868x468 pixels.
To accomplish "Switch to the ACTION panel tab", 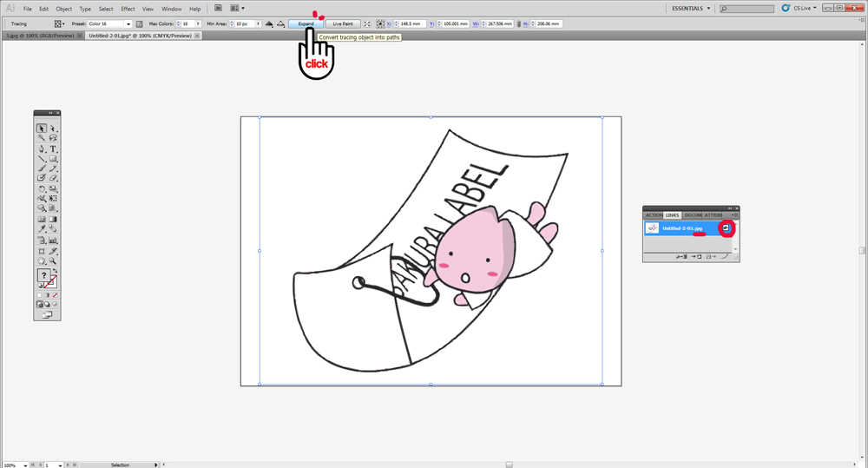I will [x=654, y=214].
